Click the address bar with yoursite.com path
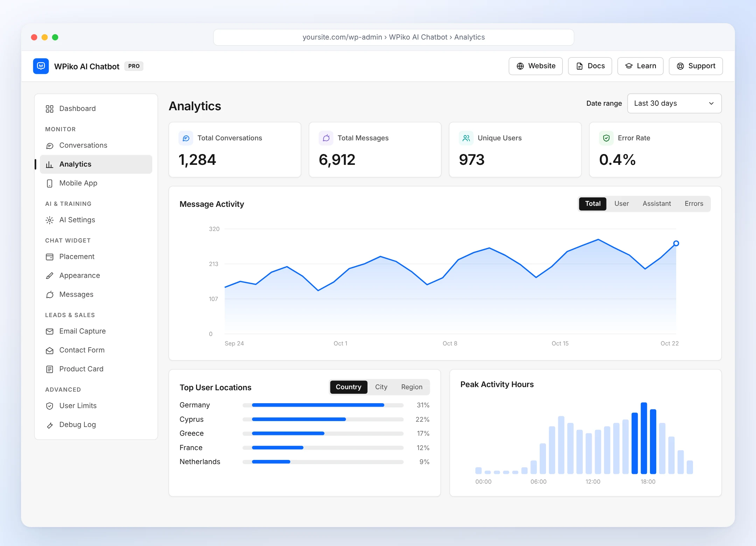This screenshot has height=546, width=756. [393, 37]
